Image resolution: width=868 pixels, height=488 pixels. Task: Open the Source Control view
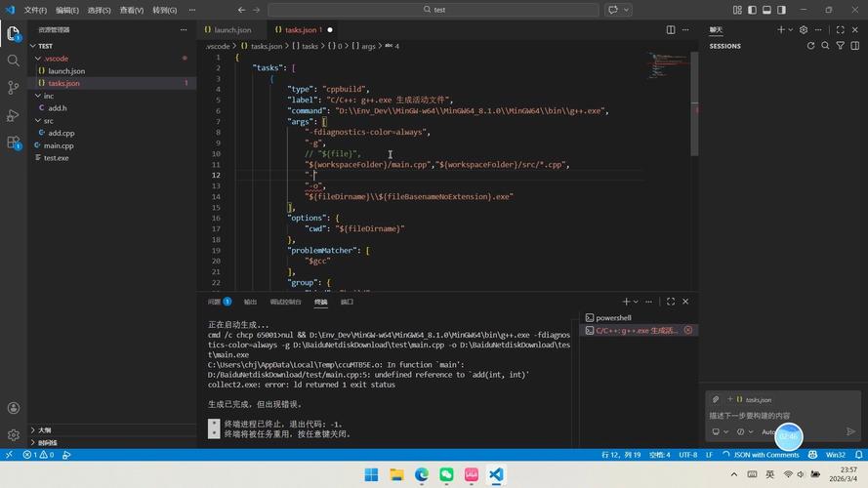(14, 88)
